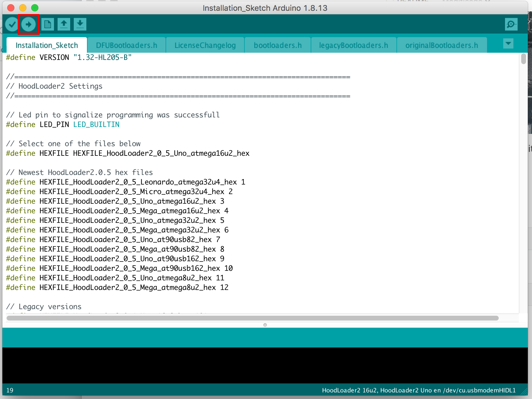Viewport: 532px width, 399px height.
Task: Click the Leonardo_atmega32u4_hex define line
Action: 126,182
